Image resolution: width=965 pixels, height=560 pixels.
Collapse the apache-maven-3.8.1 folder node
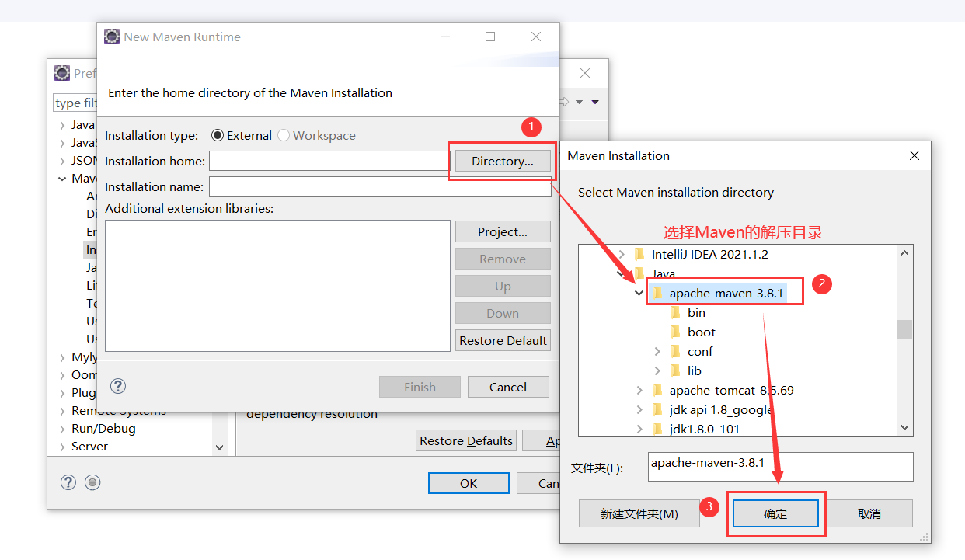(639, 293)
